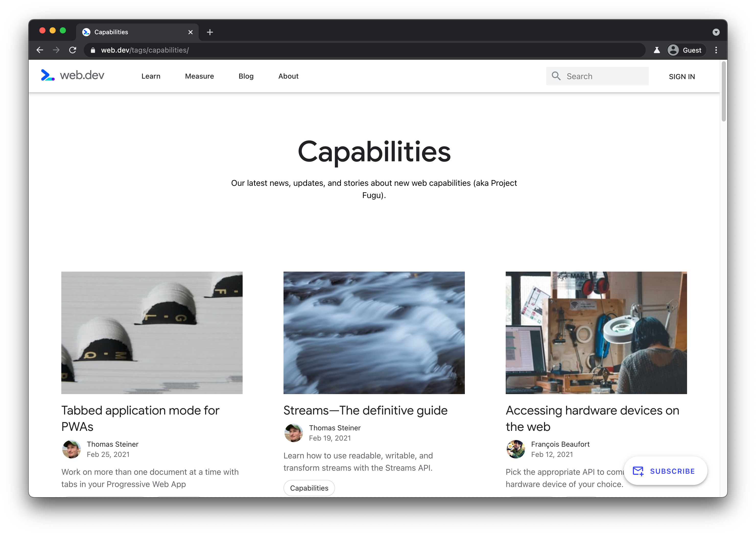Click the back navigation arrow icon
The height and width of the screenshot is (535, 756).
coord(39,50)
